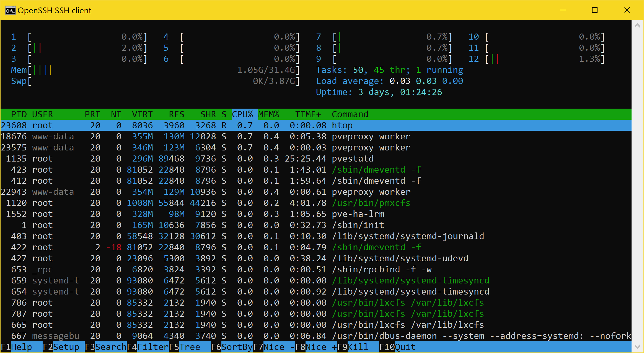
Task: Click the scrollbar down arrow
Action: coord(638,347)
